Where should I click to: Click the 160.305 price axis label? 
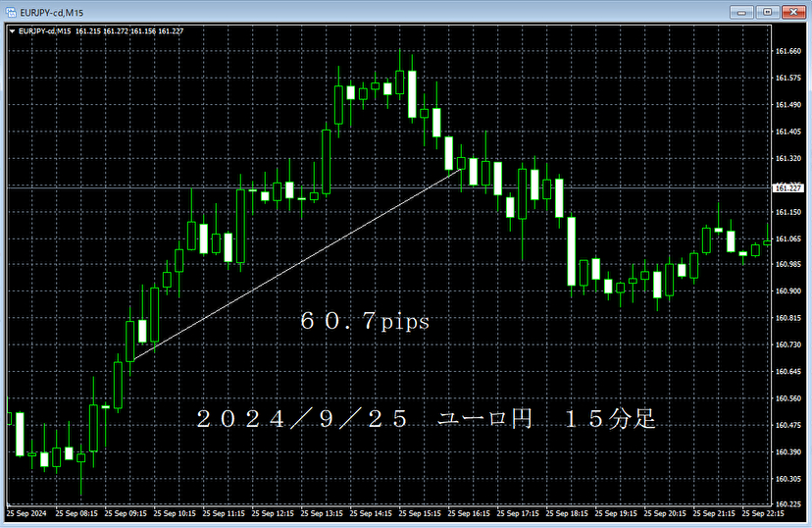coord(788,479)
